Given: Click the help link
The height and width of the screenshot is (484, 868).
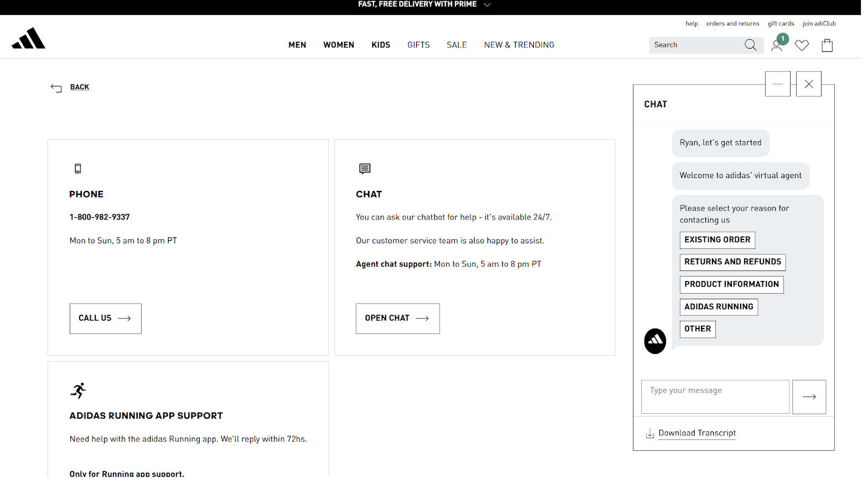Looking at the screenshot, I should click(x=692, y=24).
